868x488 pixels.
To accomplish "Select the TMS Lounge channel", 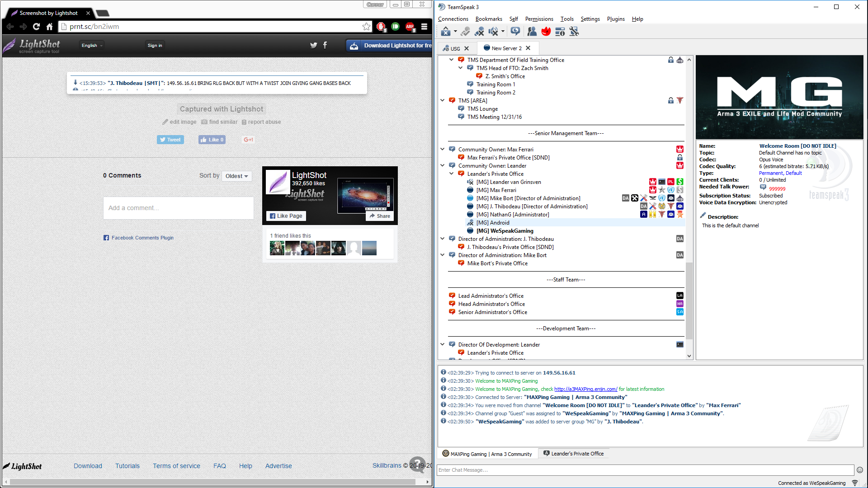I will 482,109.
